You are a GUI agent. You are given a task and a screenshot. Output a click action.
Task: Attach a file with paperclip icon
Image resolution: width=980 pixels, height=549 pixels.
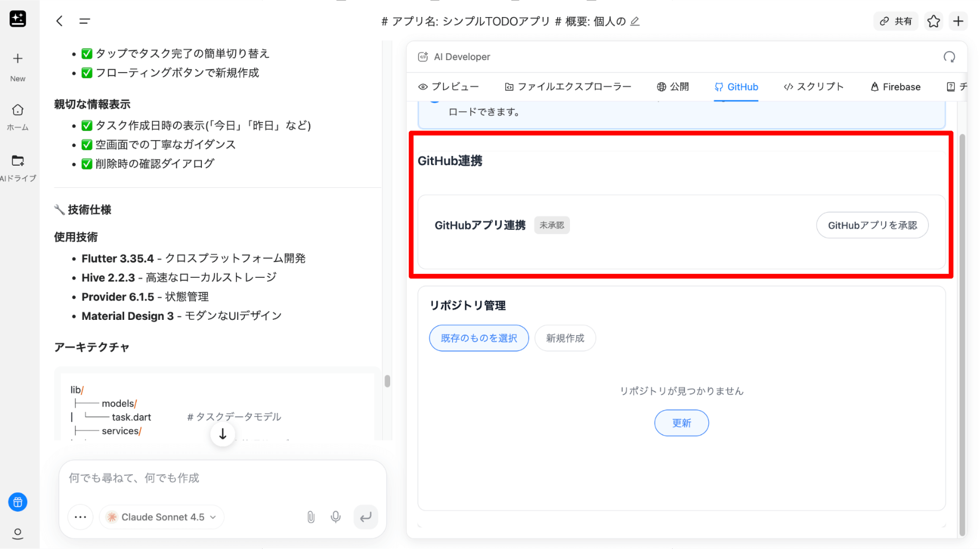pos(311,517)
